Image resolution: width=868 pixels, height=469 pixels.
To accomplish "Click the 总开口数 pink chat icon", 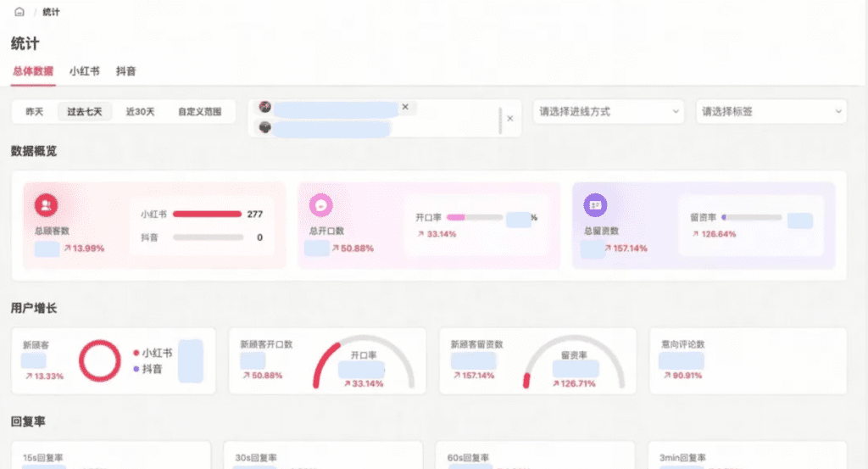I will point(320,205).
